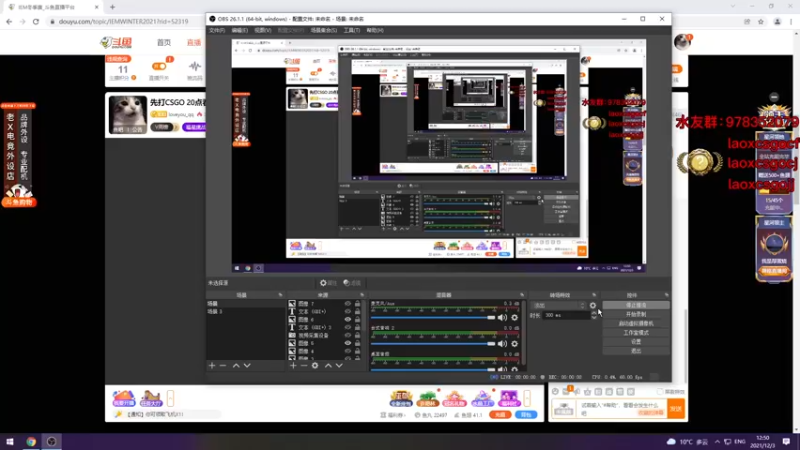Mute the second audio mixer channel
The width and height of the screenshot is (800, 450).
(x=503, y=344)
